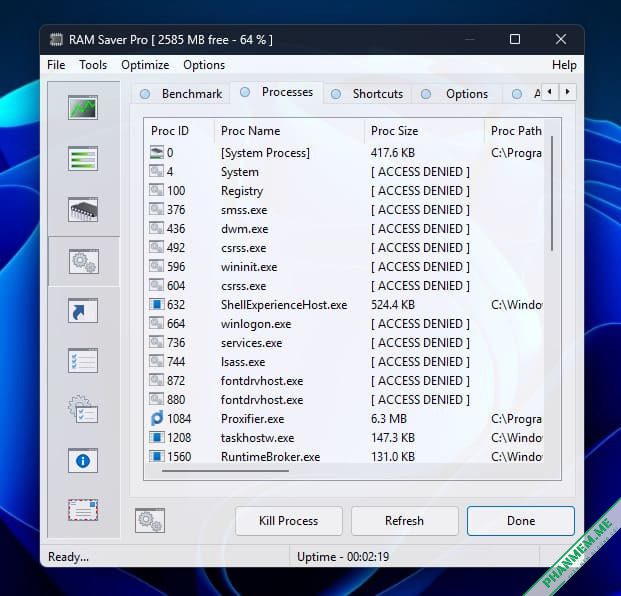
Task: Click the icon of services.exe row
Action: (156, 343)
